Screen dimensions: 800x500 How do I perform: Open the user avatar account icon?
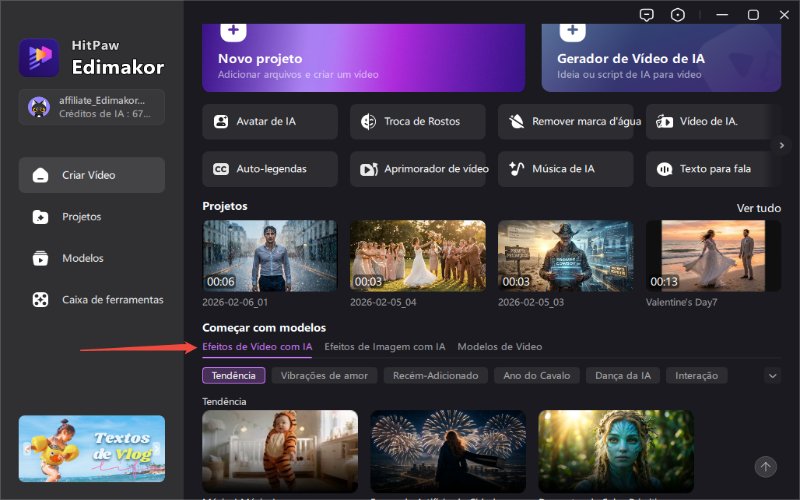(39, 107)
